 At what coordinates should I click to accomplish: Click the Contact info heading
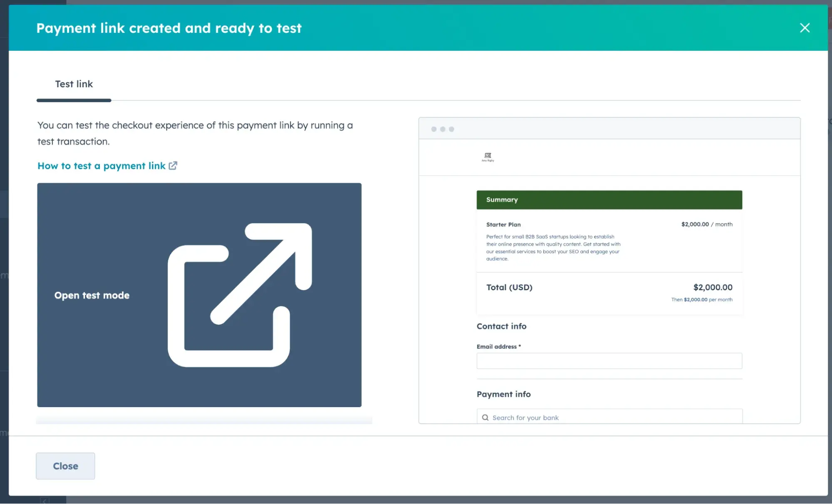tap(501, 326)
